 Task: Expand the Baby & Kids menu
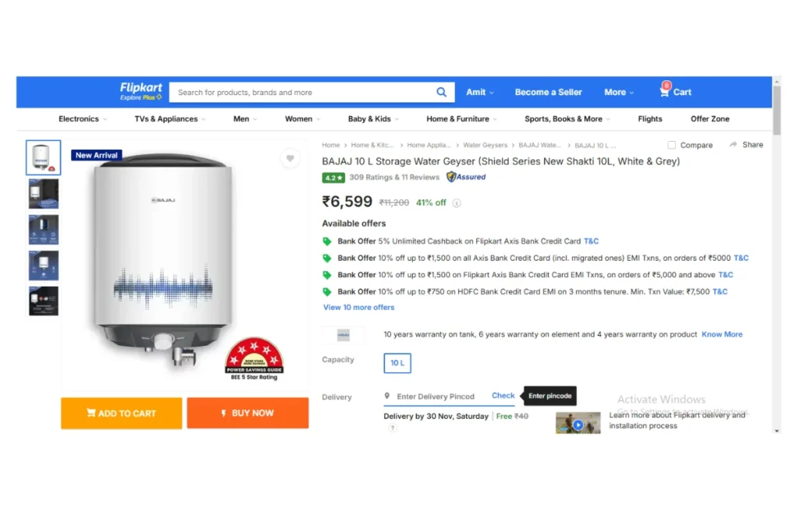(373, 119)
